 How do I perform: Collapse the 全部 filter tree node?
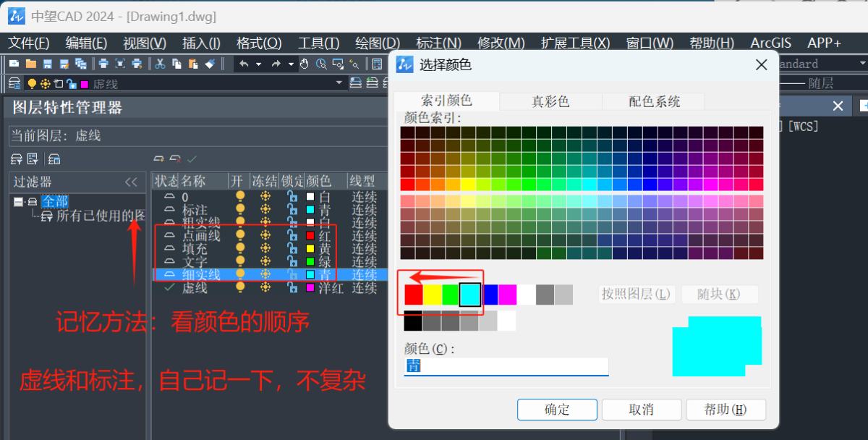[18, 202]
